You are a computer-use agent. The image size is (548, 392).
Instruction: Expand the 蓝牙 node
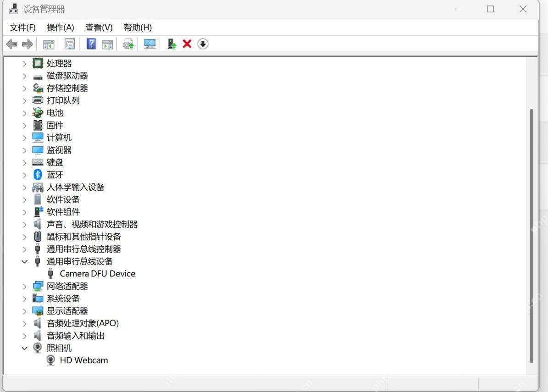coord(24,175)
